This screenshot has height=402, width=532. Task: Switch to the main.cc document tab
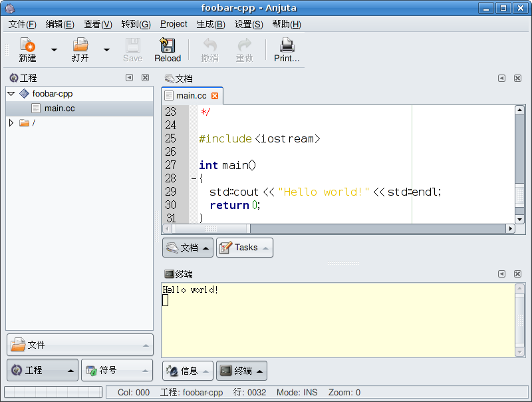coord(191,96)
